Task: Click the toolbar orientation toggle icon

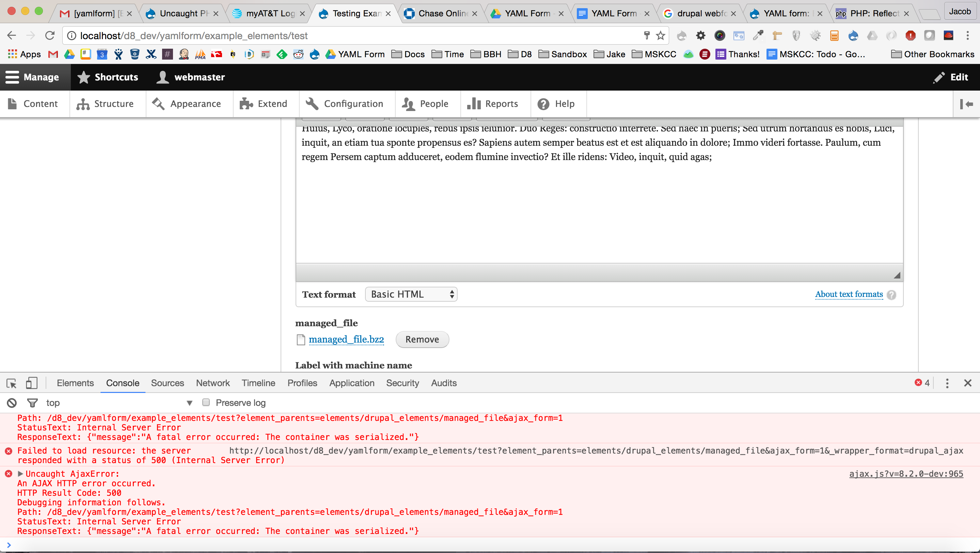Action: click(966, 104)
